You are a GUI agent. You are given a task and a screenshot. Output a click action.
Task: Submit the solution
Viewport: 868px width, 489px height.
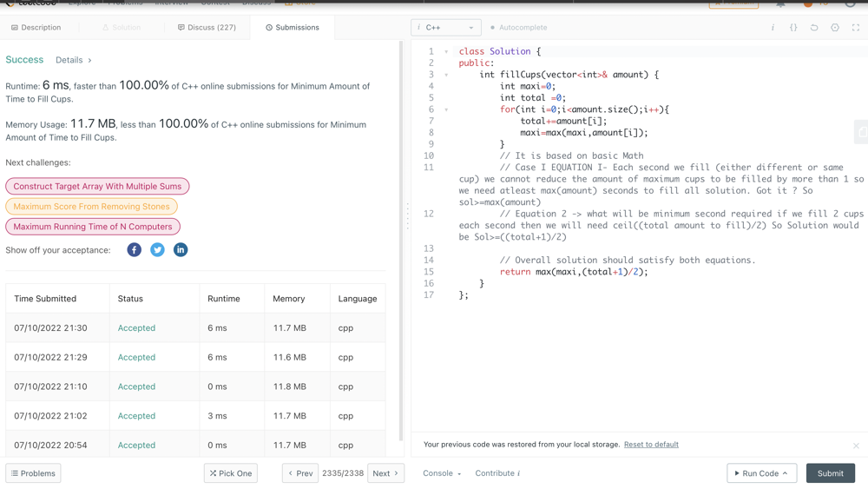tap(831, 473)
